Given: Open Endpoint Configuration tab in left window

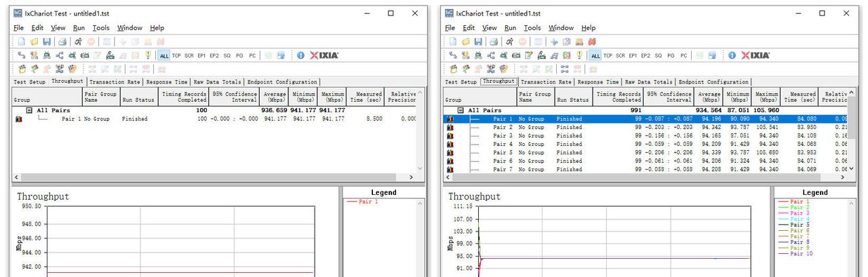Looking at the screenshot, I should 282,82.
